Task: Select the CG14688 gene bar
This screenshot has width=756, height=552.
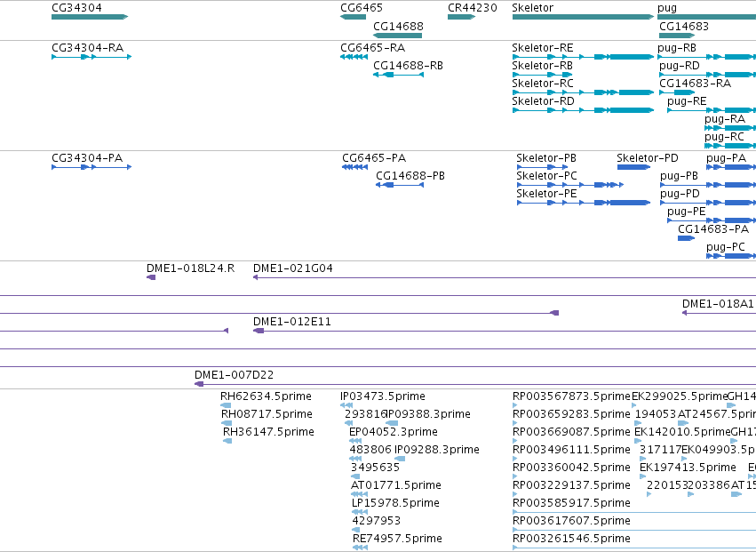Action: 398,36
